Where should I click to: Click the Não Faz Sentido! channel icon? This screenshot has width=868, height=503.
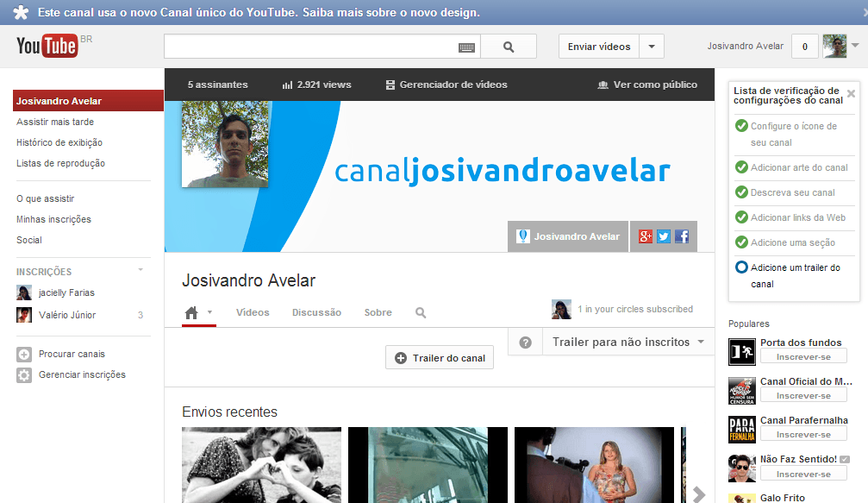(x=742, y=468)
